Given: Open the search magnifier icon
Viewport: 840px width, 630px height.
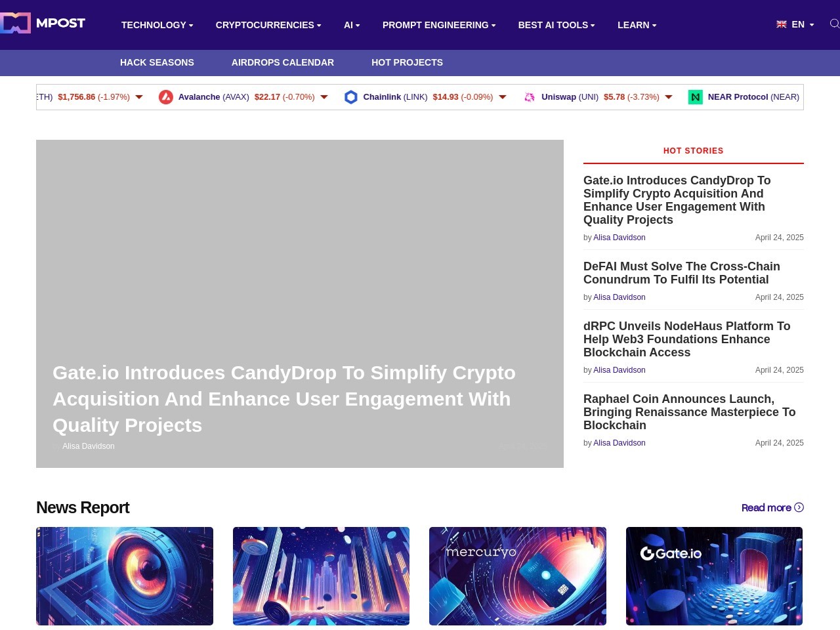Looking at the screenshot, I should point(835,24).
